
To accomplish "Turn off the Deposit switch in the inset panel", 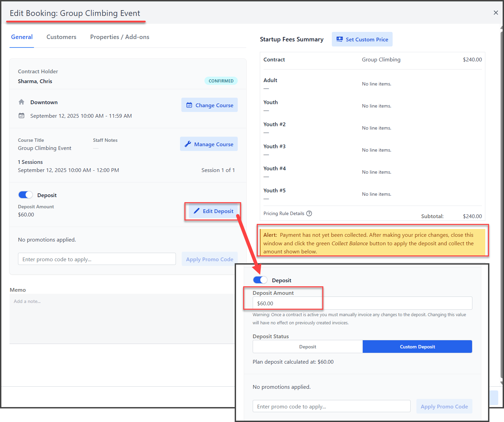I will tap(260, 280).
